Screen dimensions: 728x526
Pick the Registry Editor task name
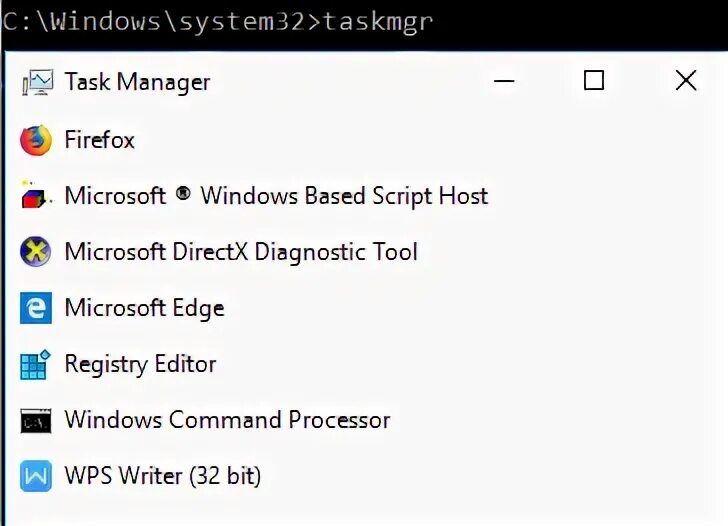(x=140, y=364)
